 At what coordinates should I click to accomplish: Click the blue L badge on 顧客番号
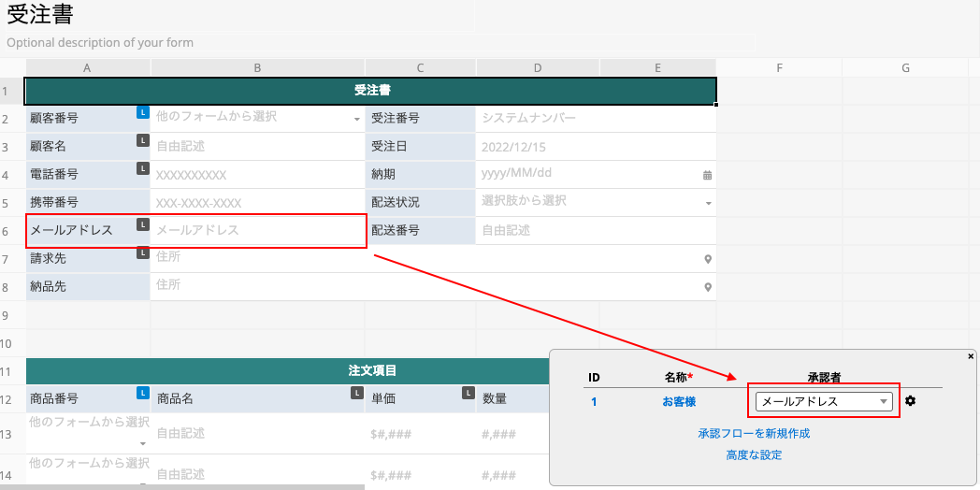(x=143, y=112)
